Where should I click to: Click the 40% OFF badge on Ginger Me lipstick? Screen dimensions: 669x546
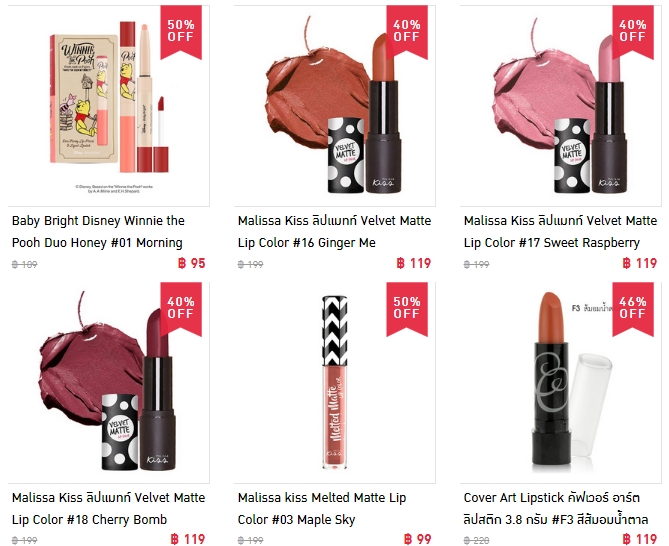click(407, 31)
